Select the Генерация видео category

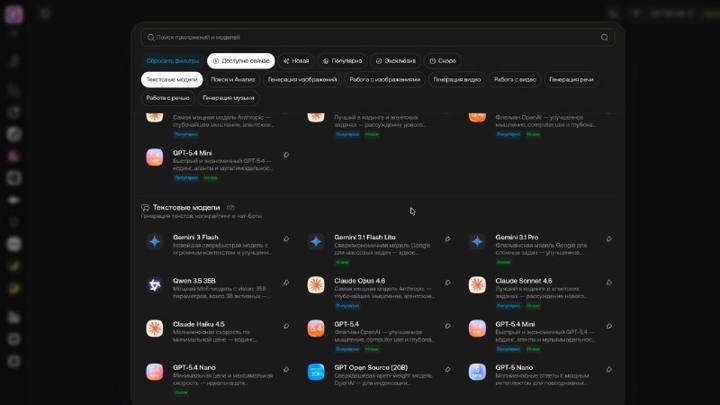pos(457,79)
